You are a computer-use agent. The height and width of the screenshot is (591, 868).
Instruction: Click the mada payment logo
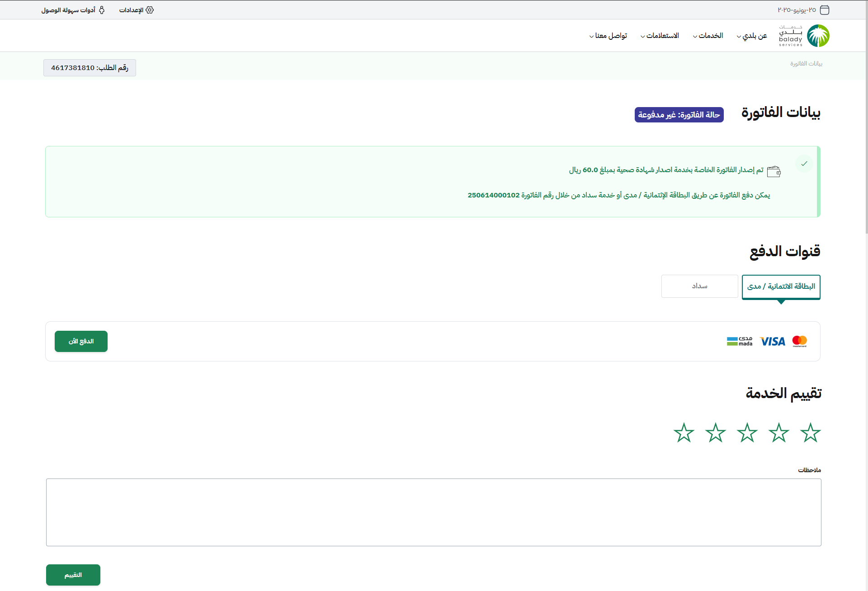pyautogui.click(x=740, y=341)
